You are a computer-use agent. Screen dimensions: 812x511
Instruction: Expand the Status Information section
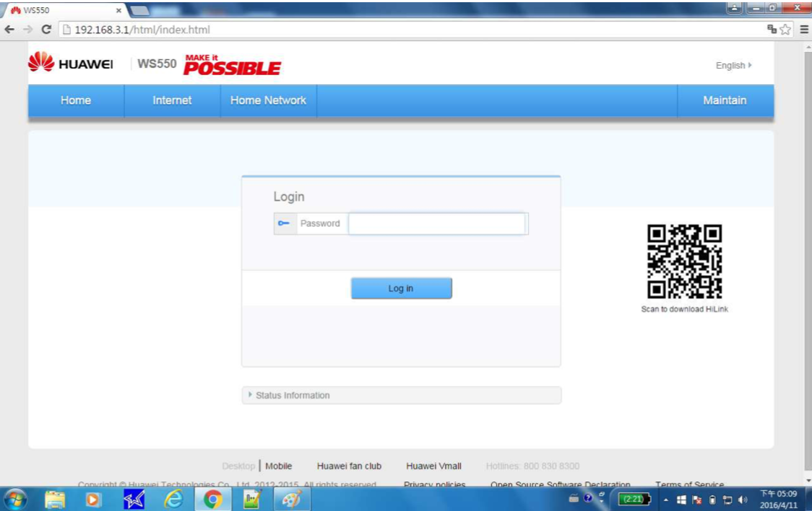pos(402,395)
